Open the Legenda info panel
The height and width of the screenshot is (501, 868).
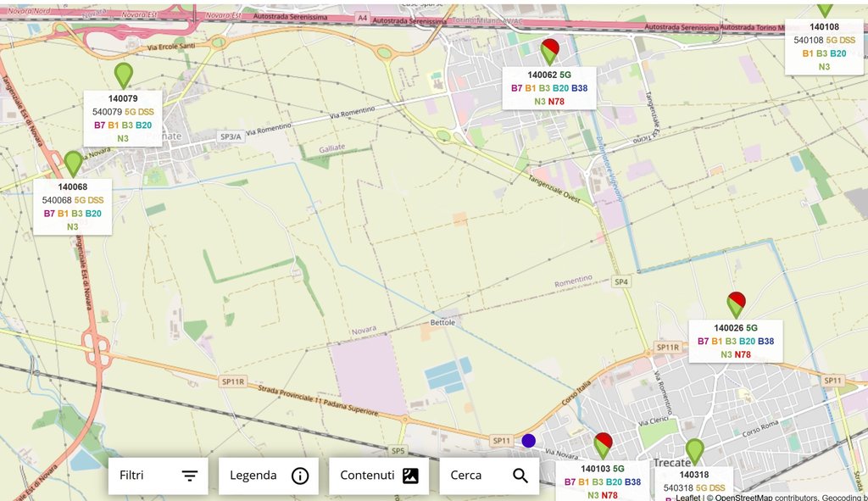[269, 476]
